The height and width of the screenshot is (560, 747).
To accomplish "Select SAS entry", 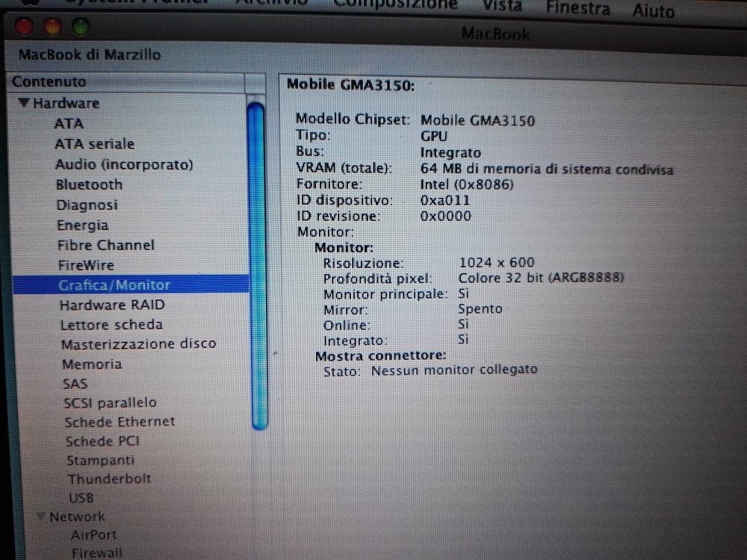I will click(75, 384).
